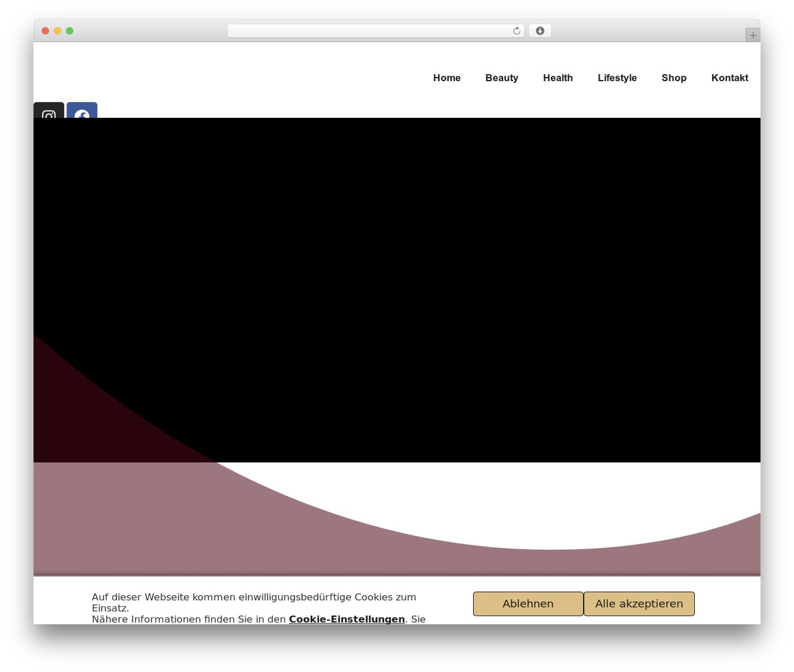This screenshot has height=672, width=794.
Task: Open the Facebook social icon
Action: (82, 110)
